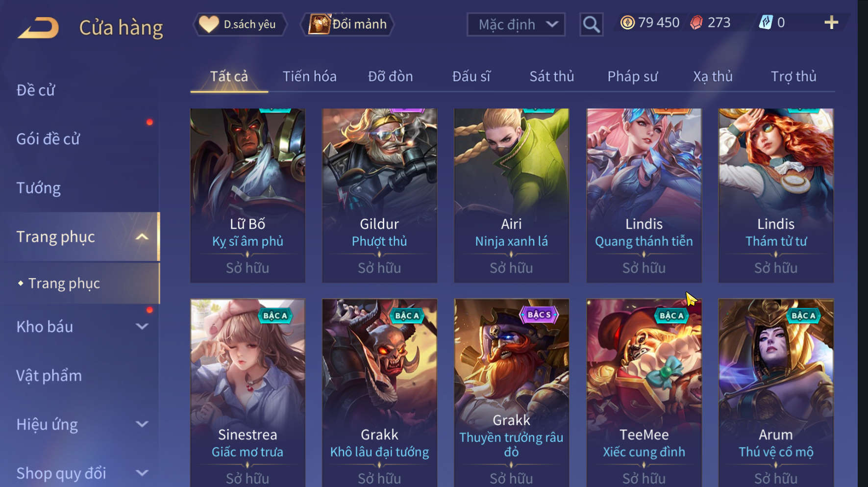The width and height of the screenshot is (868, 487).
Task: Expand the Shop quy đổi section
Action: point(142,473)
